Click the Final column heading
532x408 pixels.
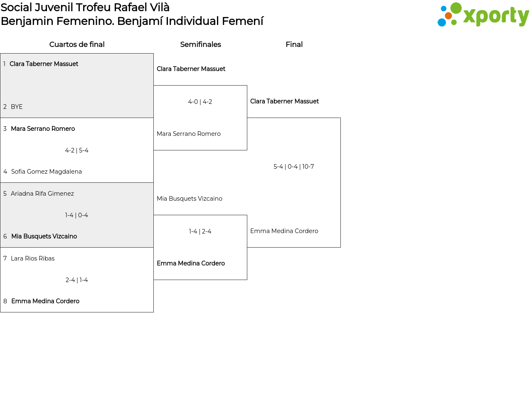click(294, 44)
